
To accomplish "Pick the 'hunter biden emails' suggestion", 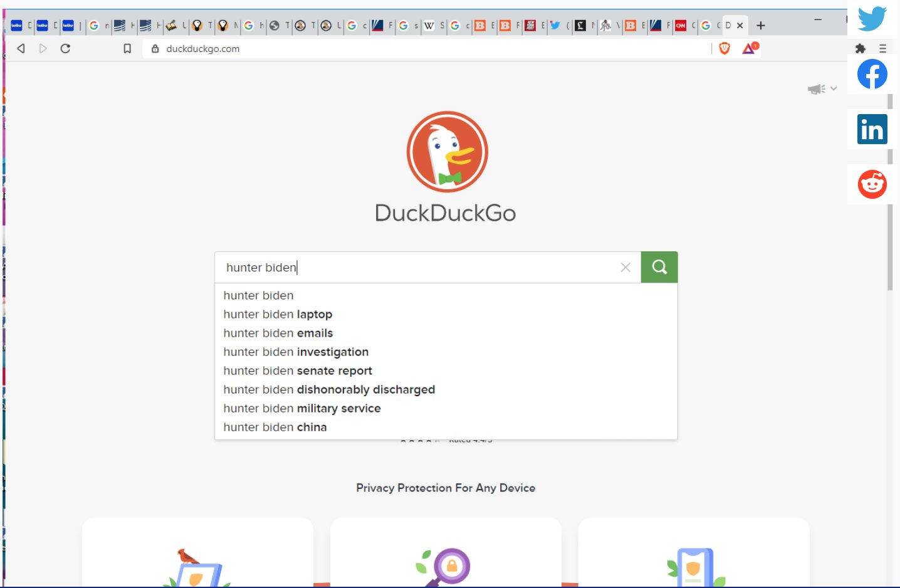I will pyautogui.click(x=446, y=333).
